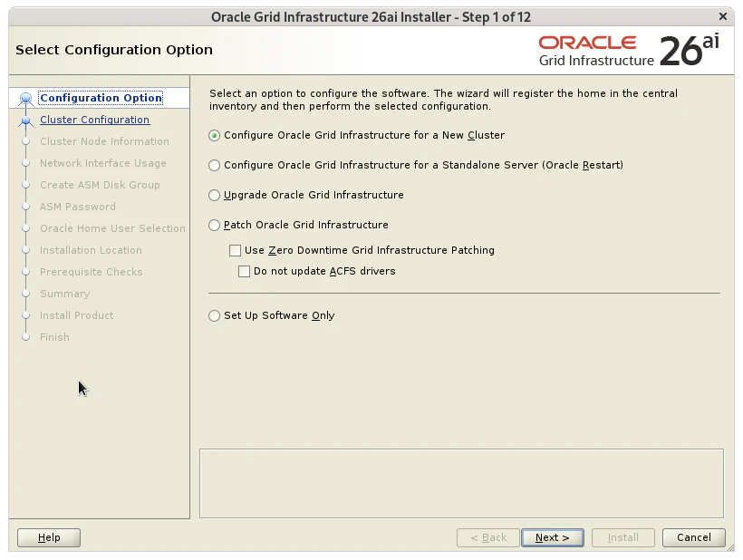Image resolution: width=743 pixels, height=560 pixels.
Task: Click the Select Configuration Option heading
Action: [x=114, y=50]
